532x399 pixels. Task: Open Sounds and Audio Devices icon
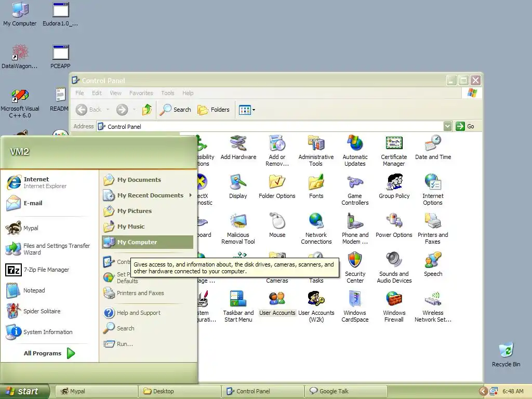(394, 268)
